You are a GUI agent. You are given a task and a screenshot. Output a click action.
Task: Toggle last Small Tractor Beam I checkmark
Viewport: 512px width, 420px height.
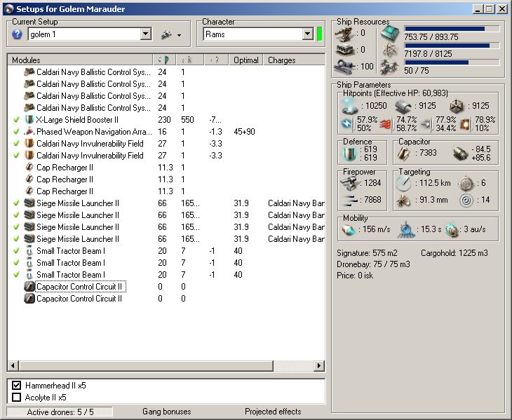pyautogui.click(x=16, y=274)
